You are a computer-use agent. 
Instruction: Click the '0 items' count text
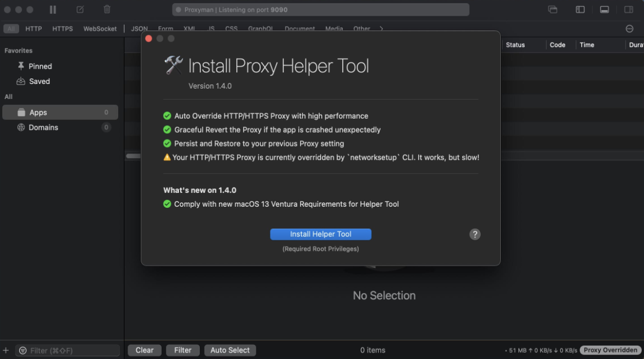(x=373, y=350)
